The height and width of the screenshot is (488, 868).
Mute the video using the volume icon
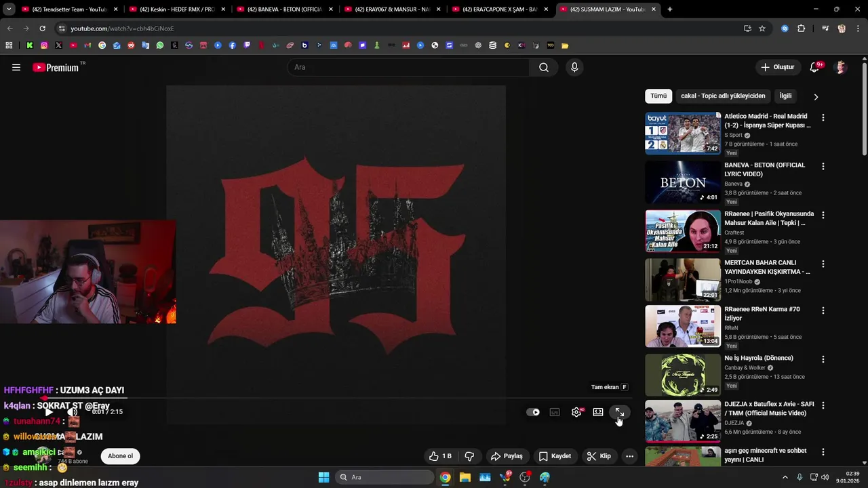(x=73, y=411)
